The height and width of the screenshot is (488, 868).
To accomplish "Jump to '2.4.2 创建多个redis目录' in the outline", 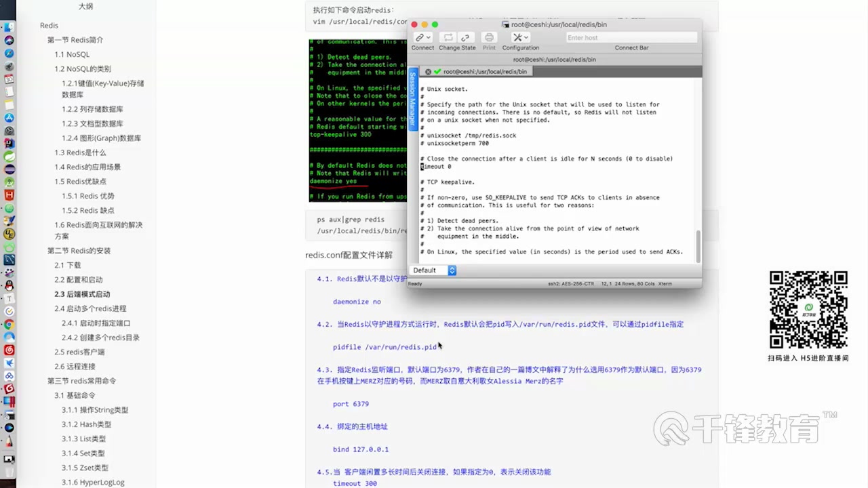I will click(100, 338).
